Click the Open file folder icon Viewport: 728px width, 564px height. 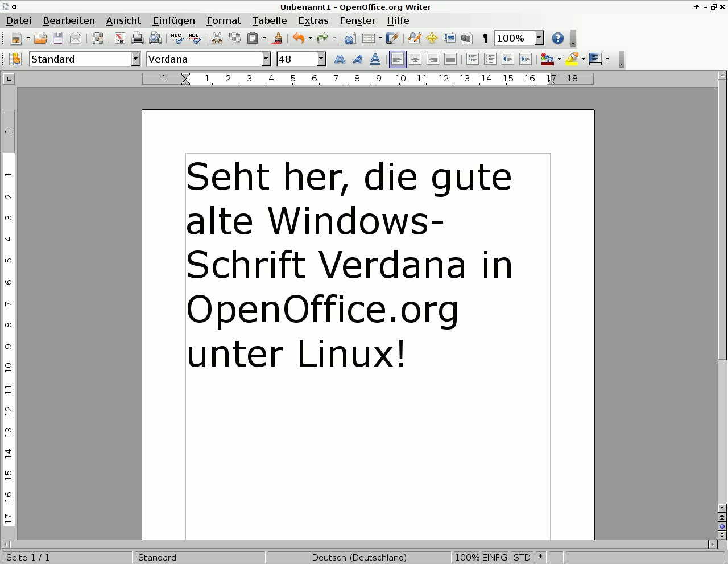tap(40, 38)
